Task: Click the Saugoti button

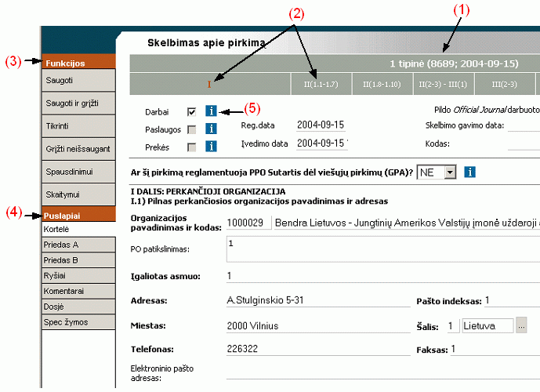Action: (78, 80)
